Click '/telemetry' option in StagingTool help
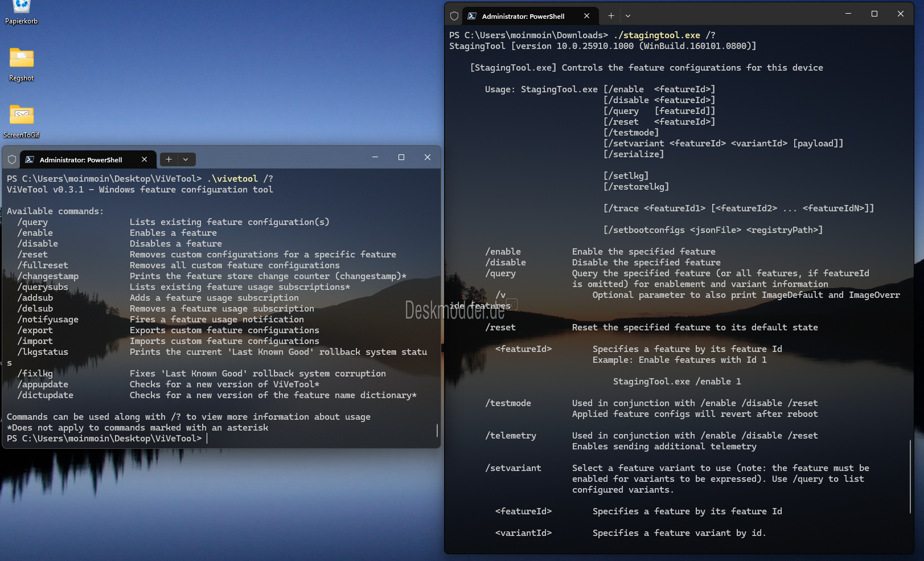This screenshot has width=924, height=561. (x=511, y=436)
